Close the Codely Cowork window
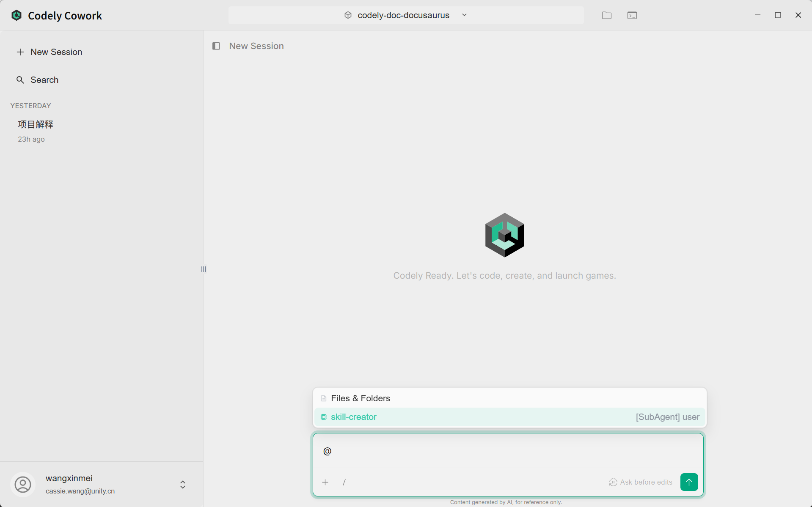 (798, 15)
